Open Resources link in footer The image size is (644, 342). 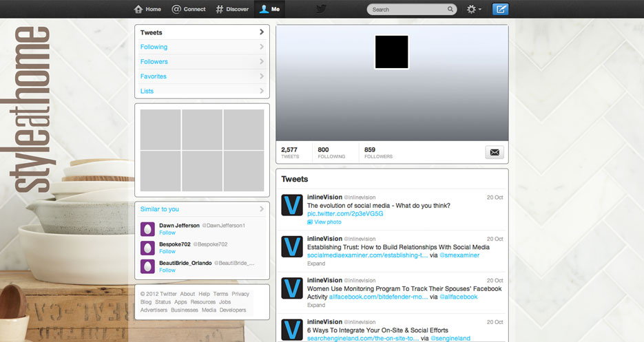(x=203, y=302)
